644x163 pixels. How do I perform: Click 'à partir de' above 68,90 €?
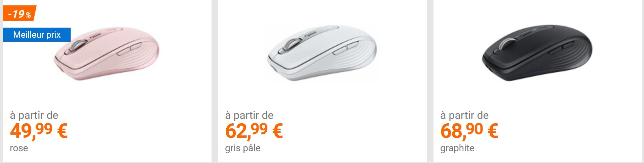pyautogui.click(x=464, y=115)
